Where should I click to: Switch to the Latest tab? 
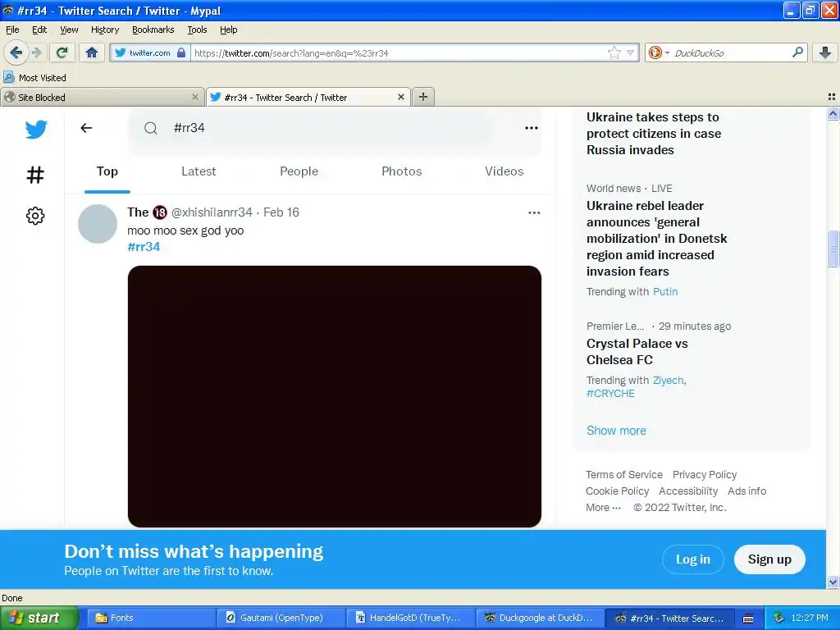tap(199, 171)
